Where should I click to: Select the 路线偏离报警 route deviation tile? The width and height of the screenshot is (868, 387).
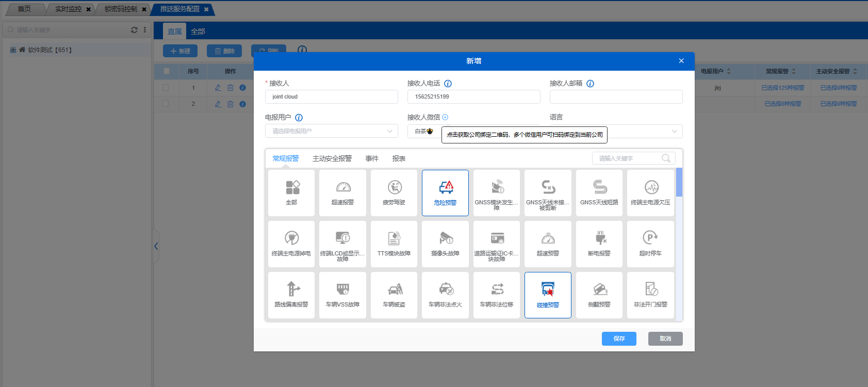click(291, 295)
